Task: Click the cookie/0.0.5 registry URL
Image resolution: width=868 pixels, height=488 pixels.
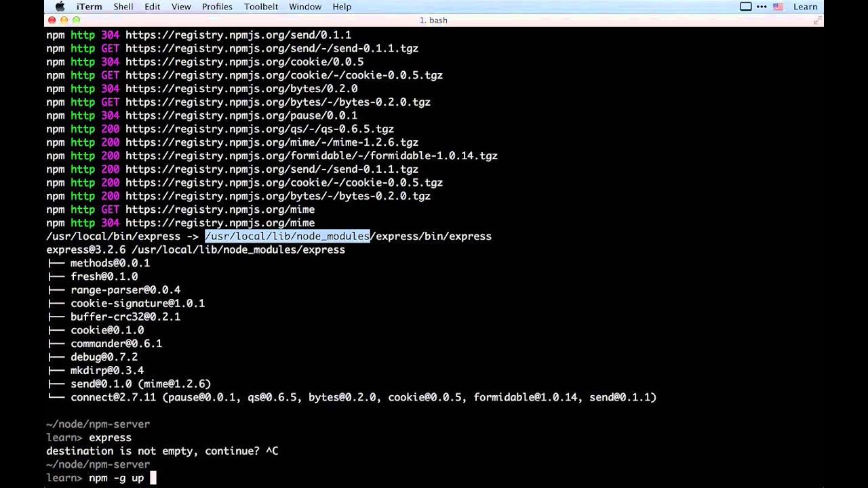Action: 244,62
